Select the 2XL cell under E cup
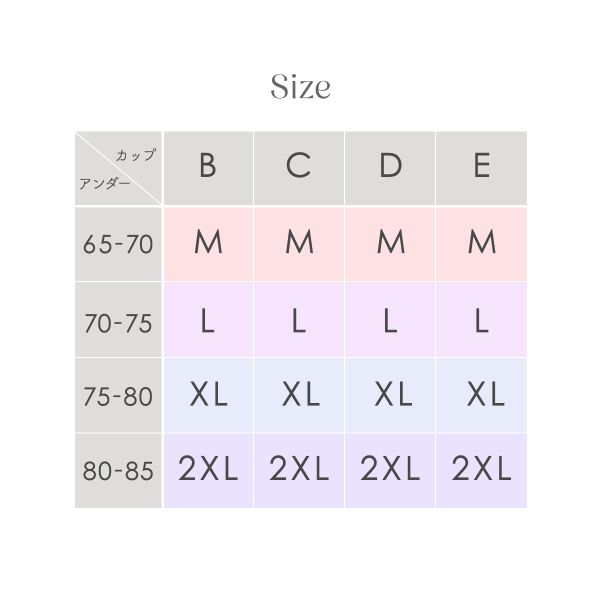This screenshot has height=600, width=600. point(481,471)
